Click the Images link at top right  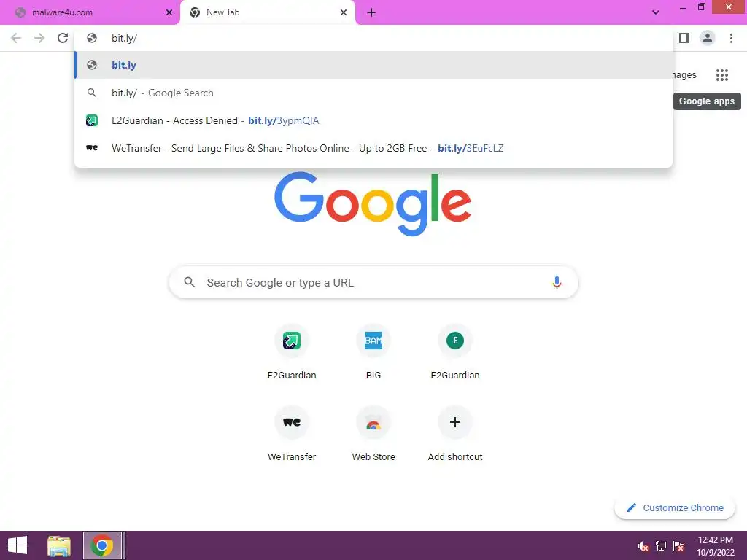click(684, 75)
